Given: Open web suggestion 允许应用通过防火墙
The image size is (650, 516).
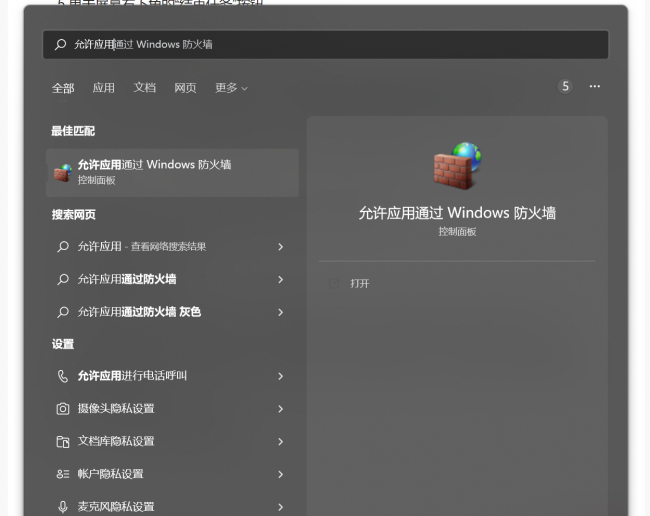Looking at the screenshot, I should [172, 279].
